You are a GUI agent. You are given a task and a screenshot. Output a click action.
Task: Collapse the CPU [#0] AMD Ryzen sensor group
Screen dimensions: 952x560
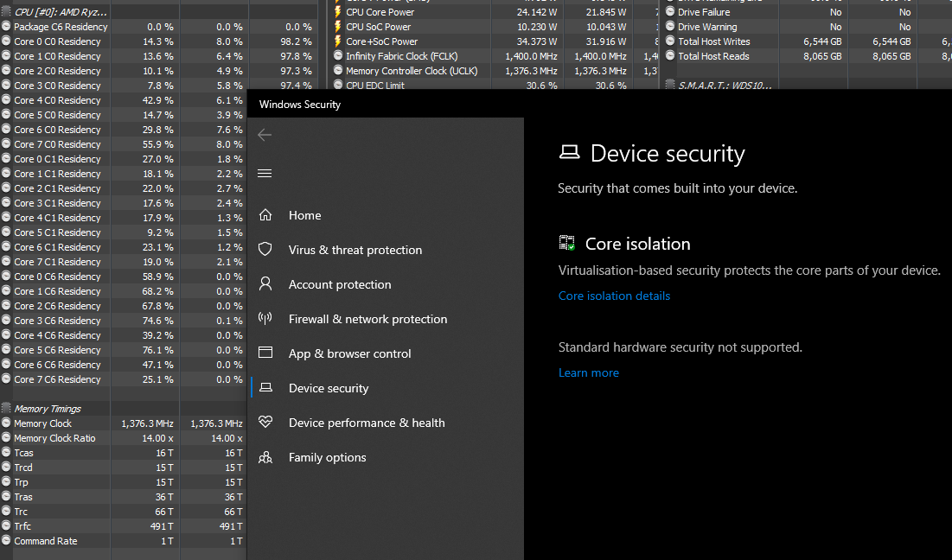point(6,12)
